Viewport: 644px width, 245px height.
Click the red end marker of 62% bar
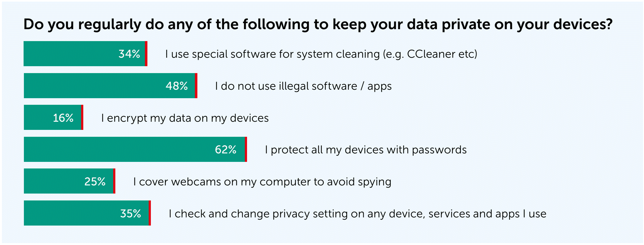(x=246, y=149)
